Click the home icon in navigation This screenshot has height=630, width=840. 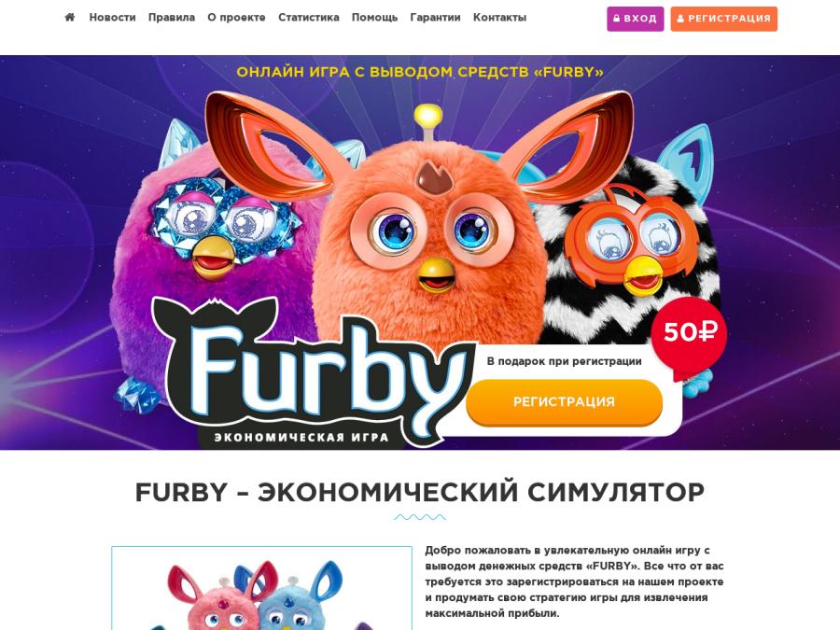coord(70,17)
